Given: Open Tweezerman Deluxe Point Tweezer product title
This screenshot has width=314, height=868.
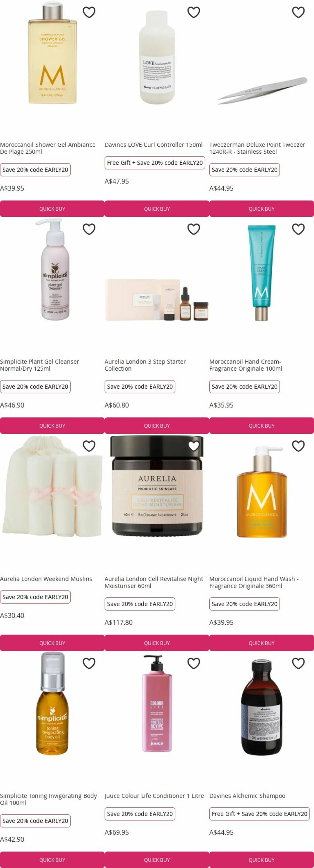Looking at the screenshot, I should 257,148.
